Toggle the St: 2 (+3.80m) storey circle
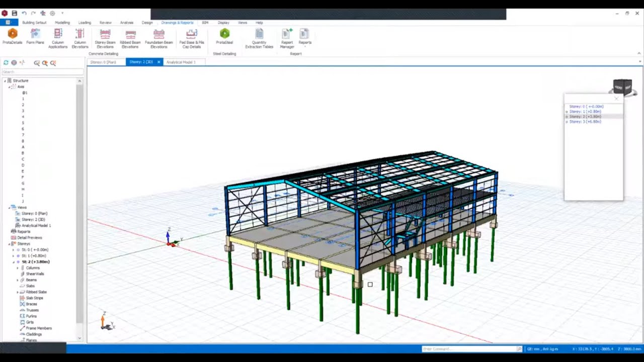 coord(19,262)
